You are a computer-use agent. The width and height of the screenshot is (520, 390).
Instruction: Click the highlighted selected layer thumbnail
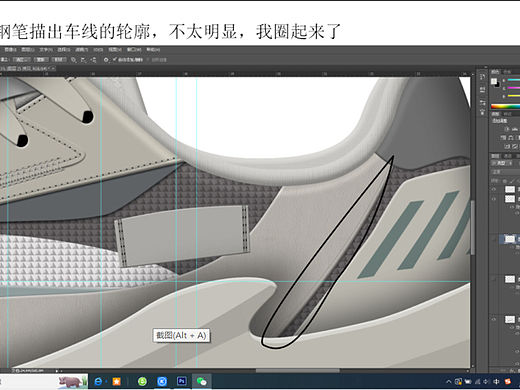tap(510, 239)
